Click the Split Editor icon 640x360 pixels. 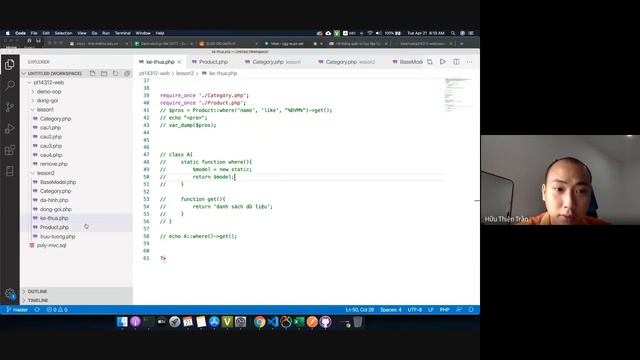pos(456,62)
